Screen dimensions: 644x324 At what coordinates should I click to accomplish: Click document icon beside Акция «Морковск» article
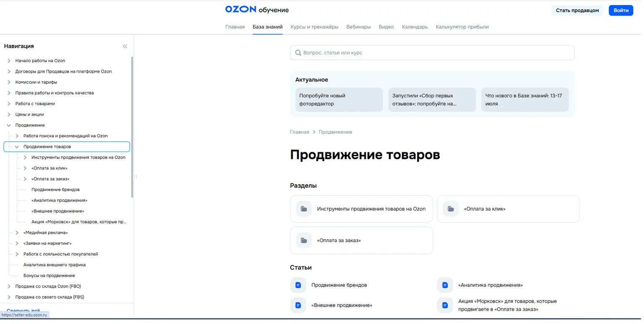[445, 305]
